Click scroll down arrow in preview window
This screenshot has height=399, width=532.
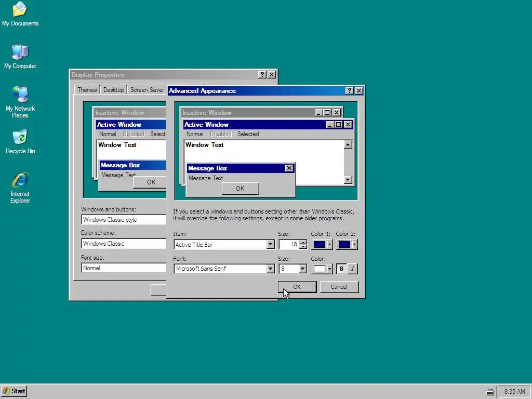348,180
